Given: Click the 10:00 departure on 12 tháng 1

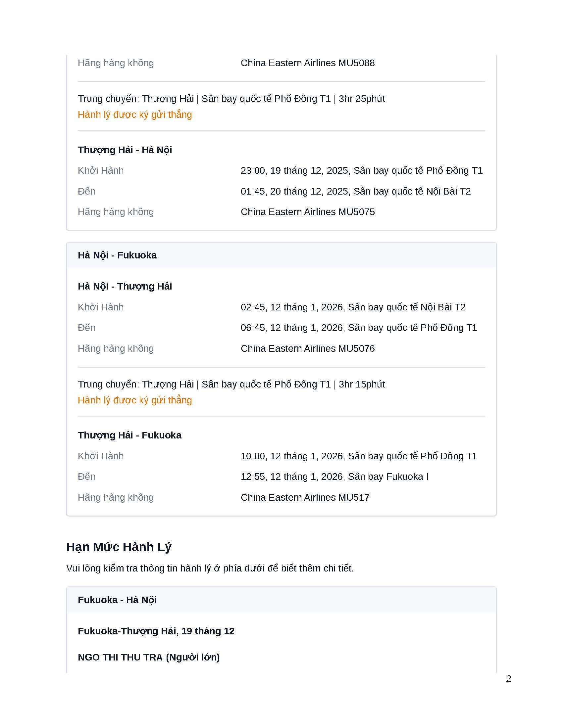Looking at the screenshot, I should coord(359,456).
